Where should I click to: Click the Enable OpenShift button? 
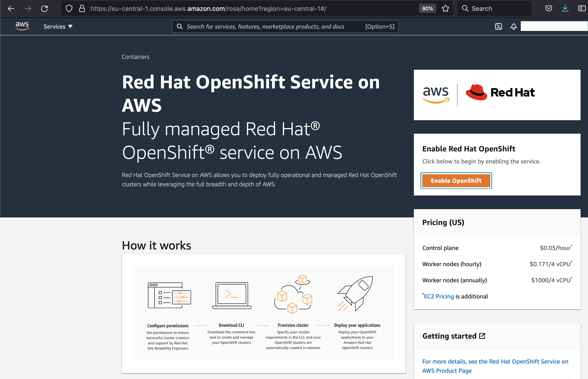click(456, 180)
